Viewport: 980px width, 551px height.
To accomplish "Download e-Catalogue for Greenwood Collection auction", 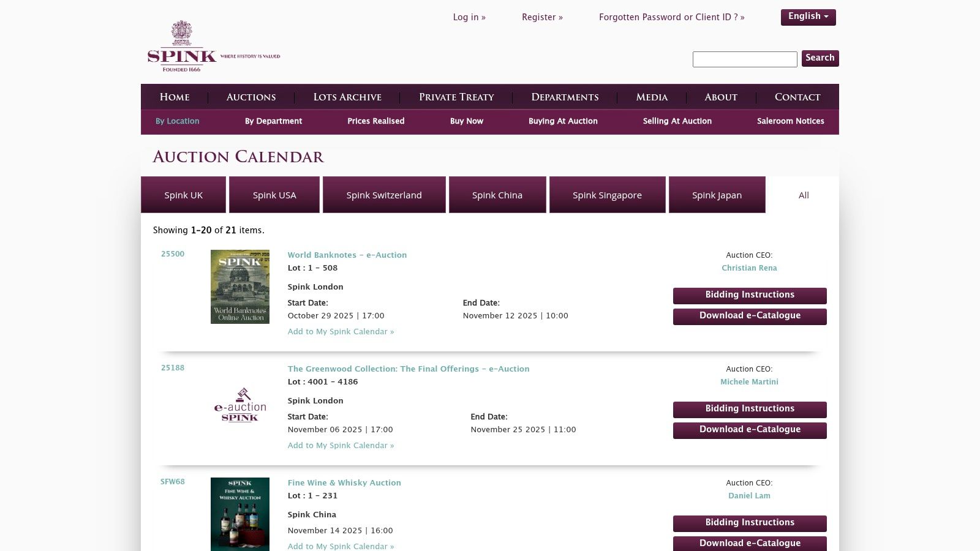I will click(750, 430).
